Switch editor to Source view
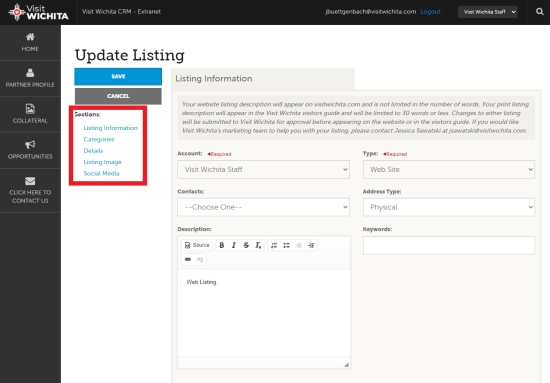Screen dimensions: 550x383 197,245
